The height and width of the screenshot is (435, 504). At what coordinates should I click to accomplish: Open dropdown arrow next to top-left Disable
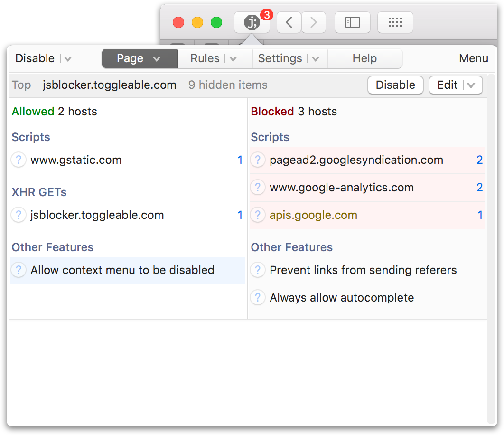click(67, 58)
